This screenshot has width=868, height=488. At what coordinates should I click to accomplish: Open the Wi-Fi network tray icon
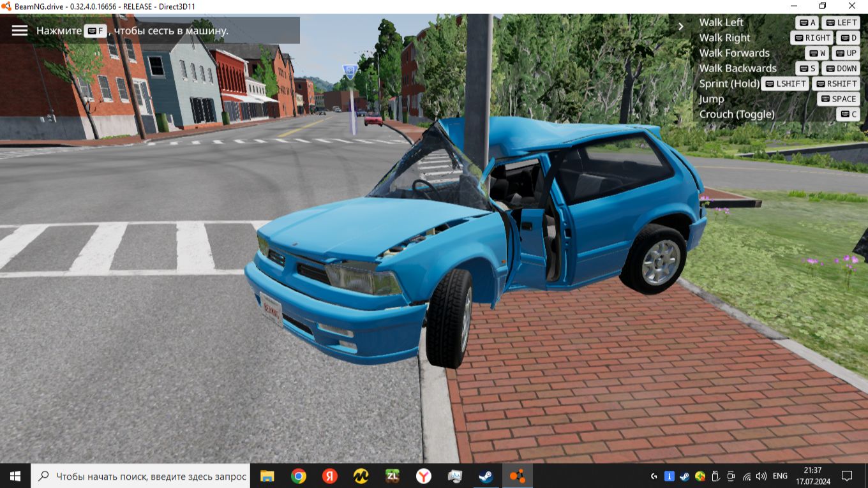pyautogui.click(x=746, y=476)
